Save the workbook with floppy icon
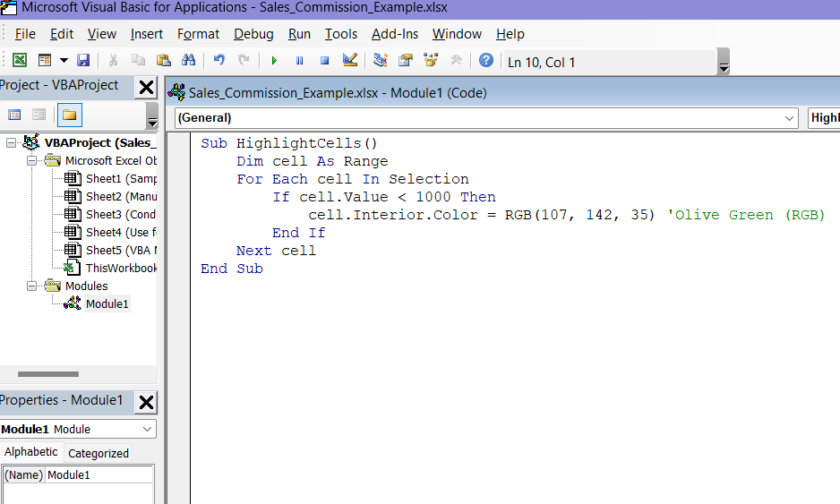 (x=83, y=60)
